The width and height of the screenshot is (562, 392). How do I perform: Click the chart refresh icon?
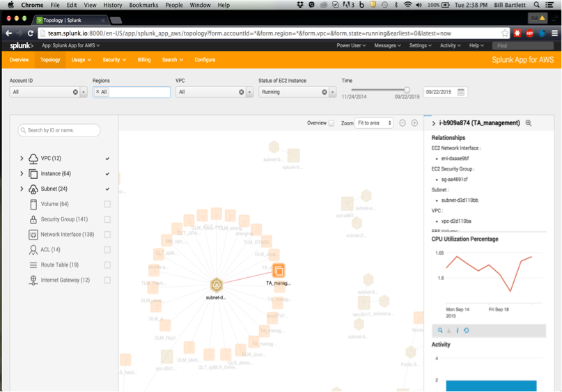pos(467,330)
